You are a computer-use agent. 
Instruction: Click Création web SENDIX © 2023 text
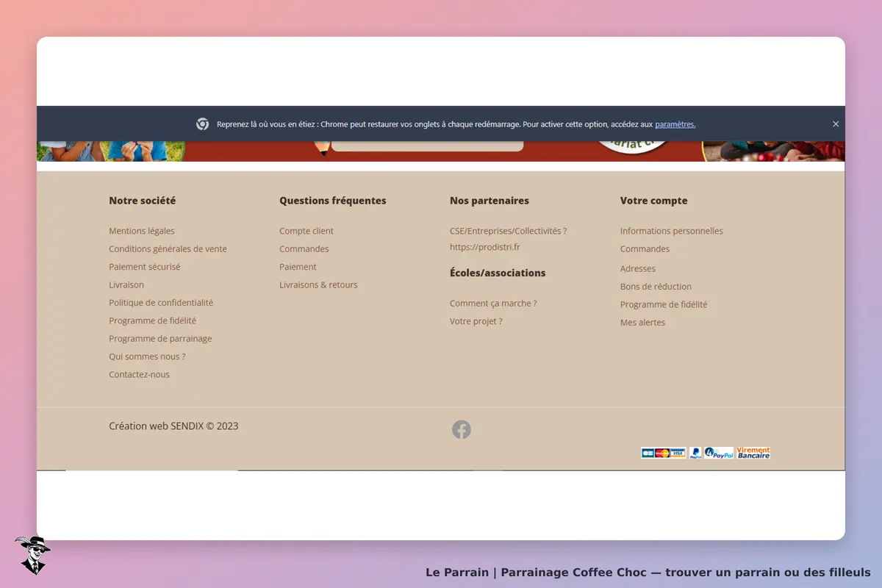173,426
